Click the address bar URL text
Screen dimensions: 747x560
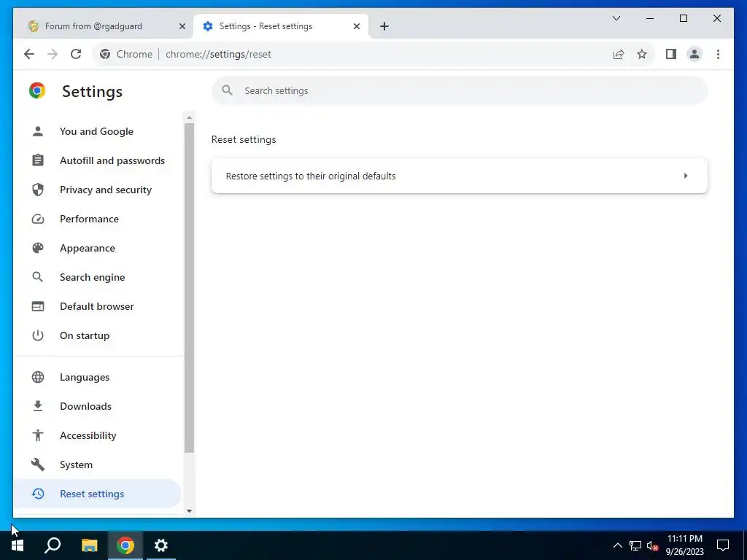click(x=218, y=54)
